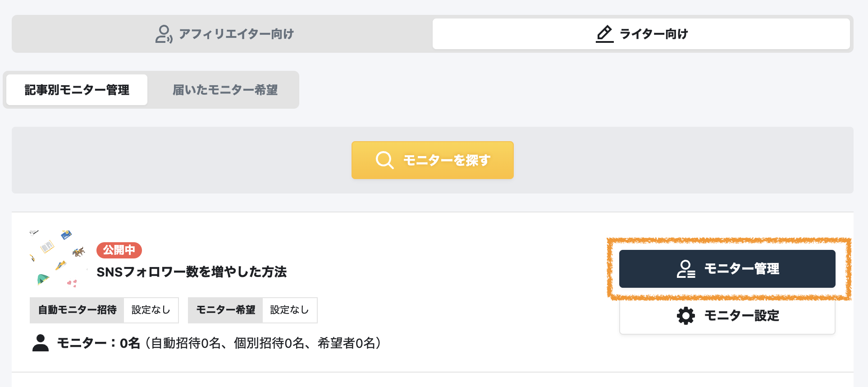Click the person silhouette icon beside モニター count
This screenshot has width=868, height=387.
tap(41, 343)
